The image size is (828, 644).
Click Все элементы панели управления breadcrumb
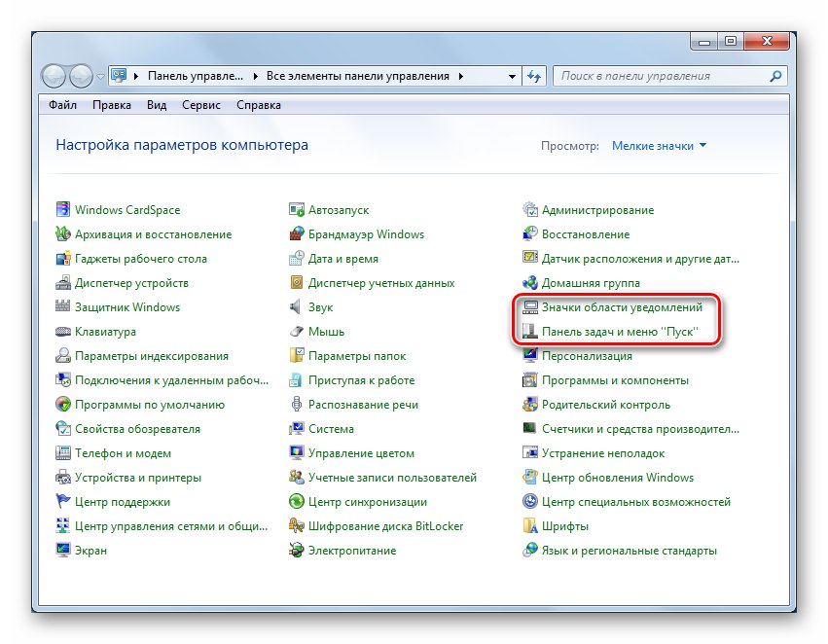click(357, 76)
